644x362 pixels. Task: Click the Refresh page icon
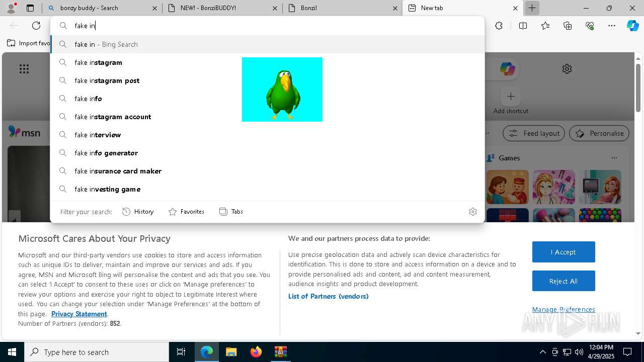click(36, 26)
